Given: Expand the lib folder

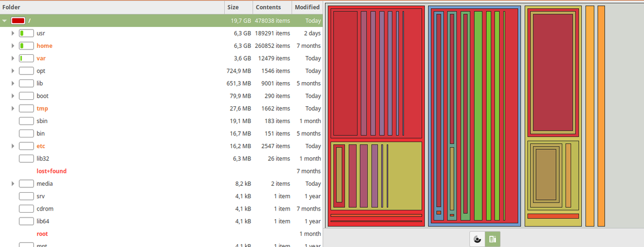Looking at the screenshot, I should 13,83.
